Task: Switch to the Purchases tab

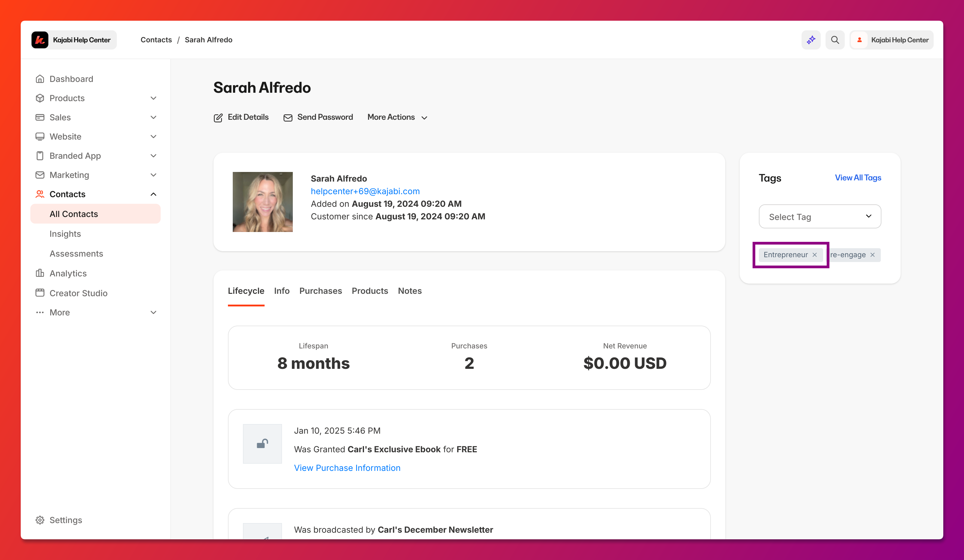Action: point(320,291)
